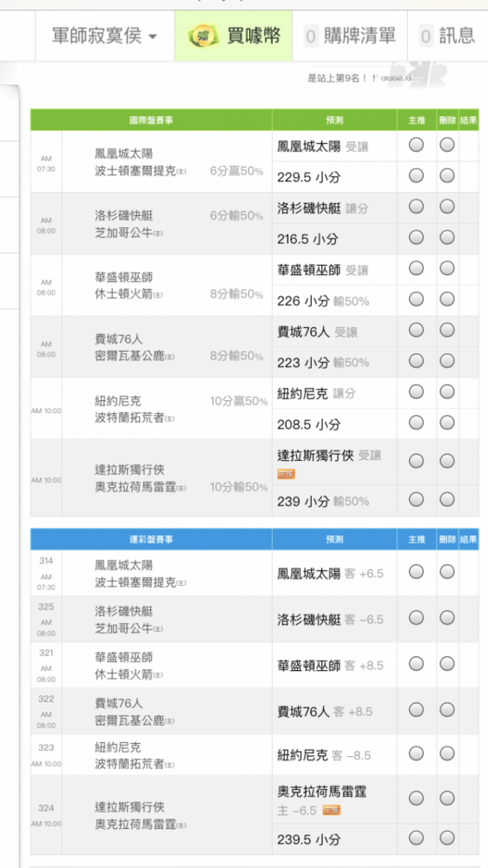Open the 購牌清單 menu item

(350, 36)
